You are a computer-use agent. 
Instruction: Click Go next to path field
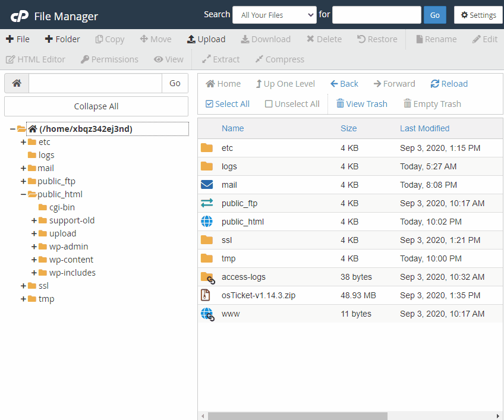[175, 83]
